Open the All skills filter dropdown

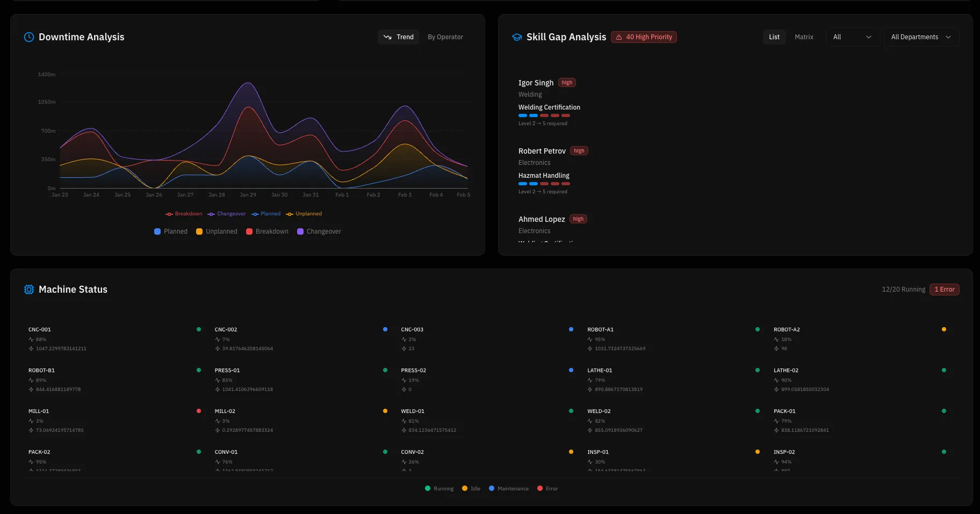coord(853,37)
